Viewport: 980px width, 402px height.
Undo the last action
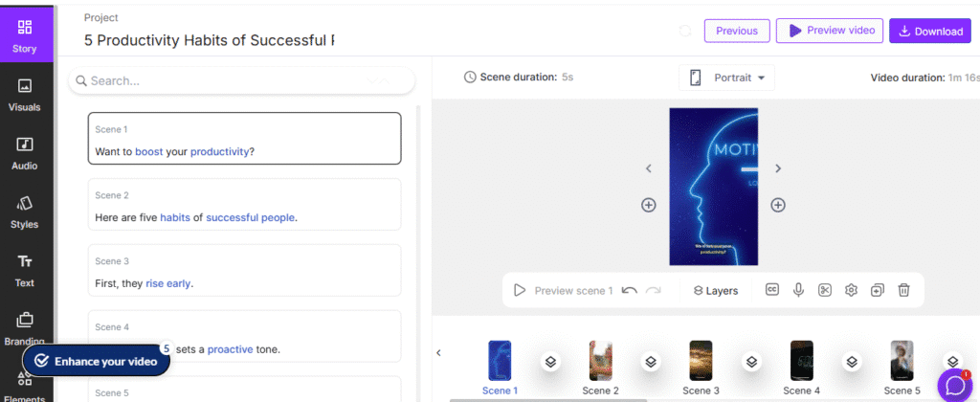coord(630,289)
